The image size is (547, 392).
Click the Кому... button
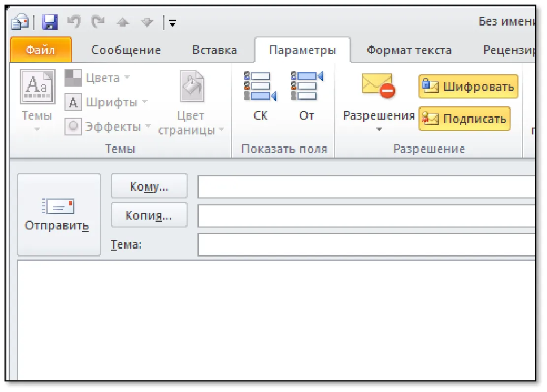coord(149,187)
